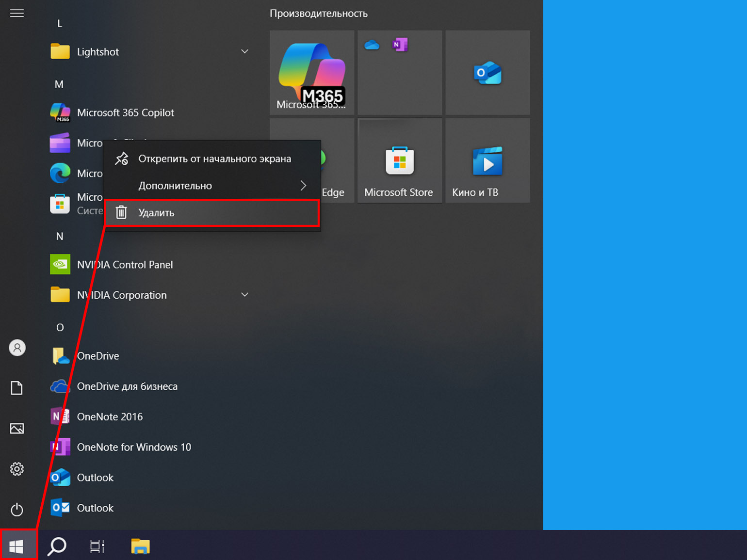Screen dimensions: 747x560
Task: Choose Открепить от начального экрана
Action: click(212, 159)
